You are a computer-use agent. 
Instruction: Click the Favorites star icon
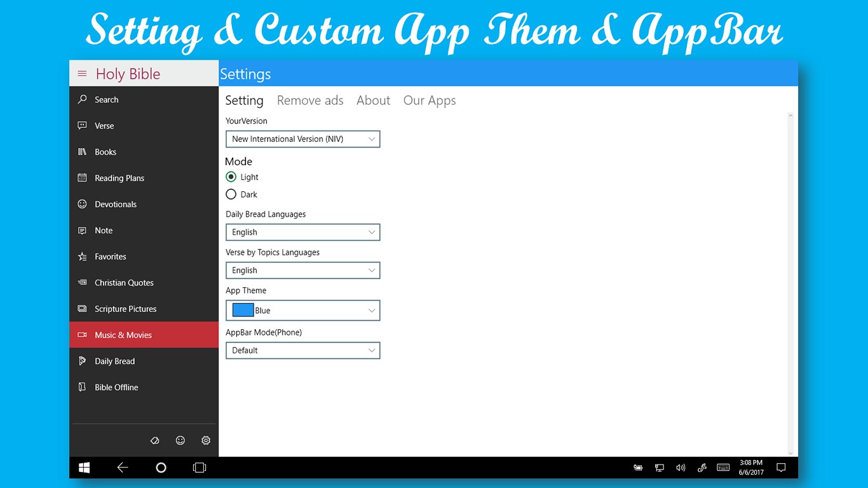[82, 257]
